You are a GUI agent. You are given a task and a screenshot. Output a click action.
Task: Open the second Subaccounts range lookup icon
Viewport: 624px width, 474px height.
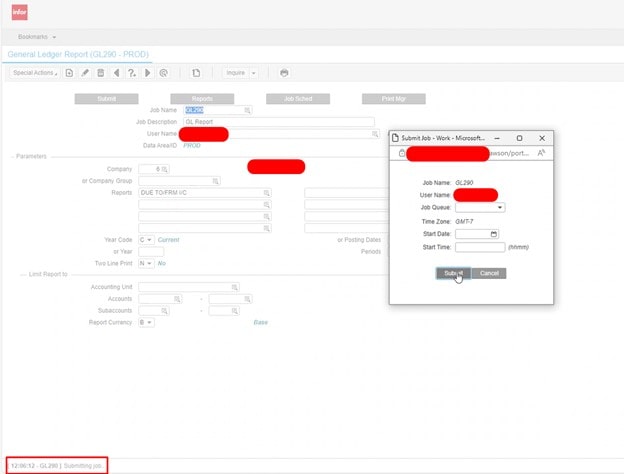235,311
